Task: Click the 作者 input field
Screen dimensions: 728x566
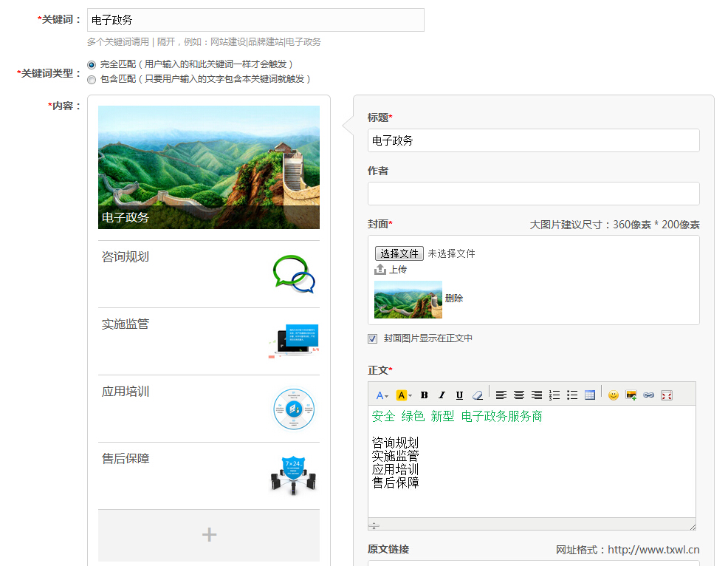Action: click(x=533, y=194)
